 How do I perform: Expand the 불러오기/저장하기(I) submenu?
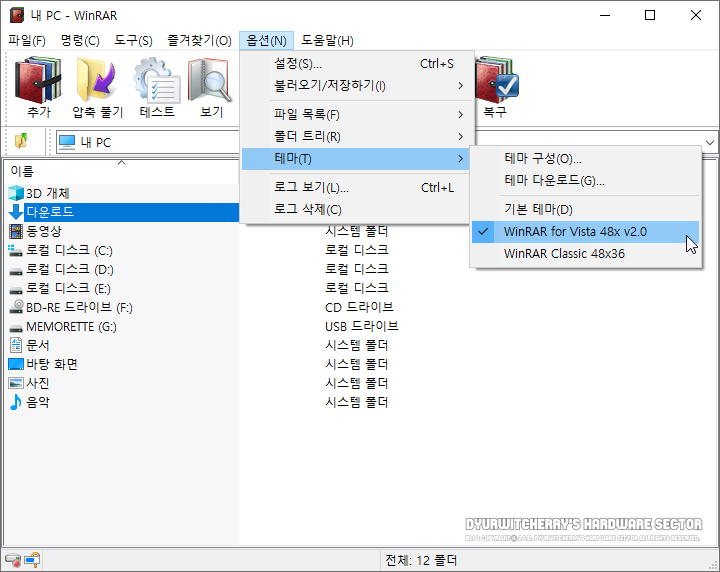(x=356, y=85)
